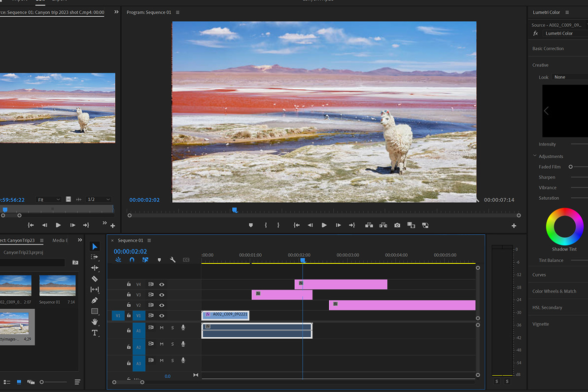
Task: Play the clip in Source monitor
Action: point(58,225)
